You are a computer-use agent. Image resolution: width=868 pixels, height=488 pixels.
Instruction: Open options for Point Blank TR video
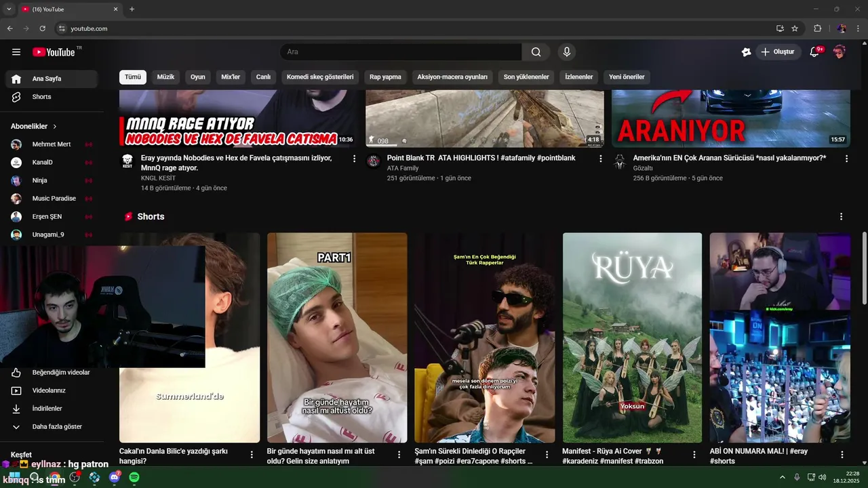(600, 159)
